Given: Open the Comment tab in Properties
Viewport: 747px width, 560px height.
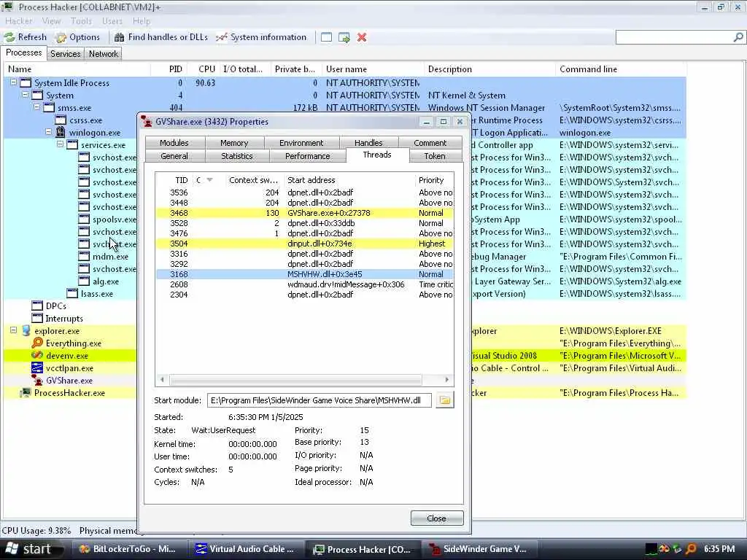Looking at the screenshot, I should [430, 143].
